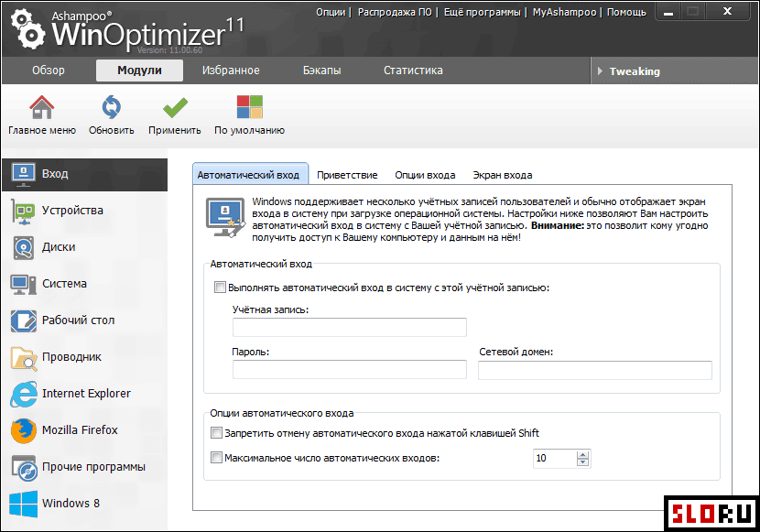760x532 pixels.
Task: Select the Устройства devices icon
Action: click(x=23, y=212)
